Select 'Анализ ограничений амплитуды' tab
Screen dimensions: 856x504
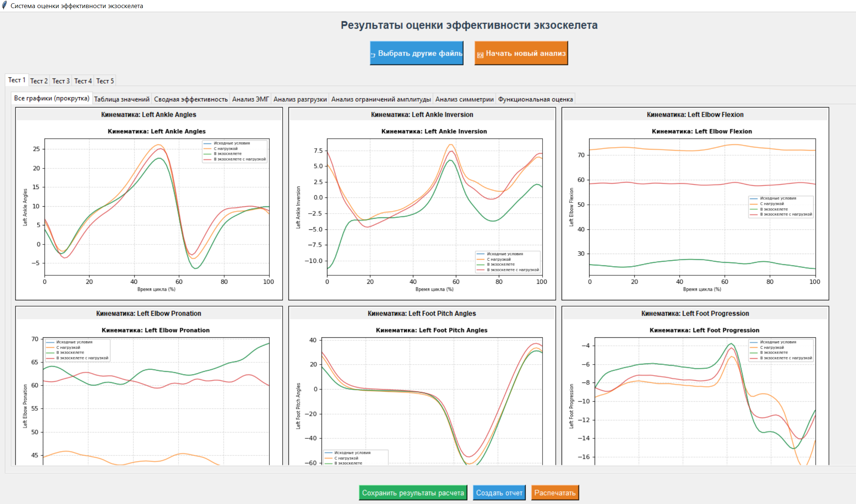381,99
